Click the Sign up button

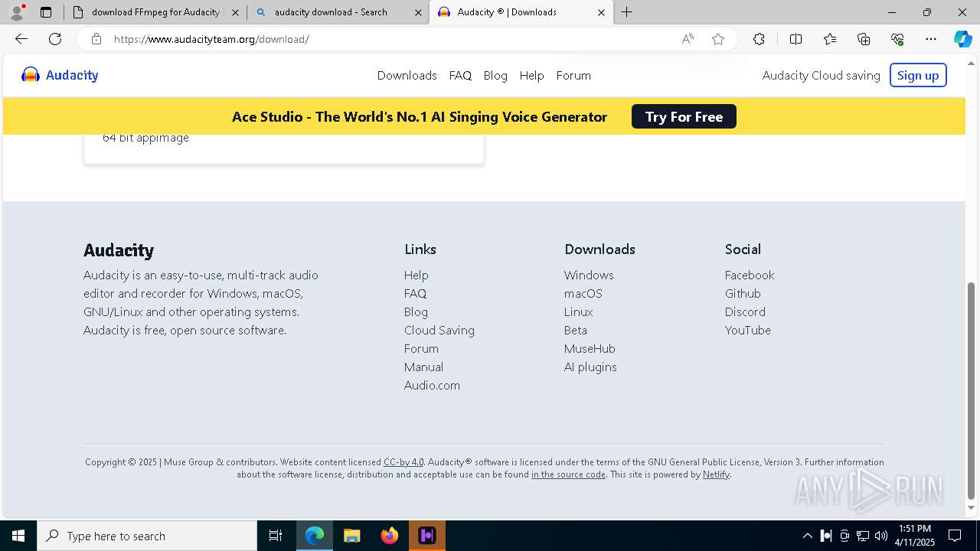tap(918, 75)
